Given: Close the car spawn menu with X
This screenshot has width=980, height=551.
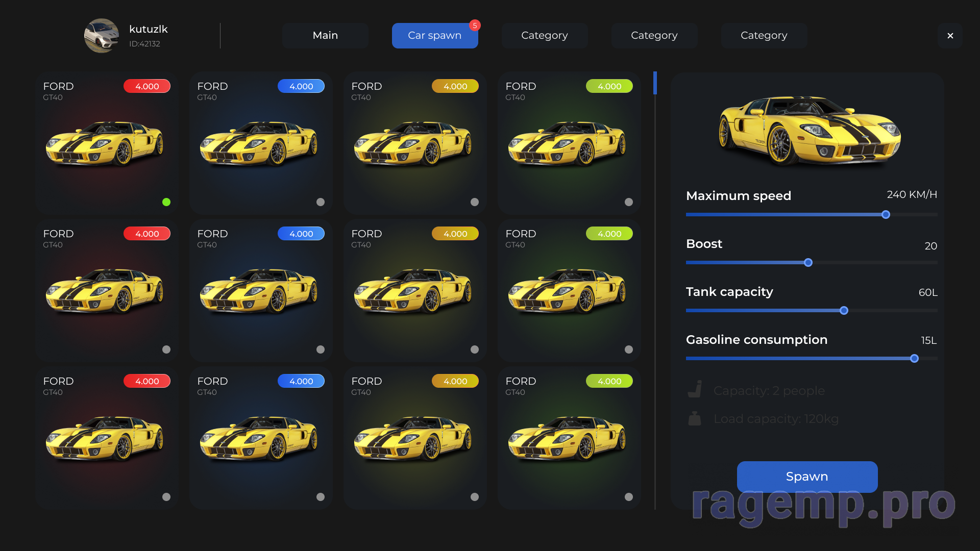Looking at the screenshot, I should point(950,36).
